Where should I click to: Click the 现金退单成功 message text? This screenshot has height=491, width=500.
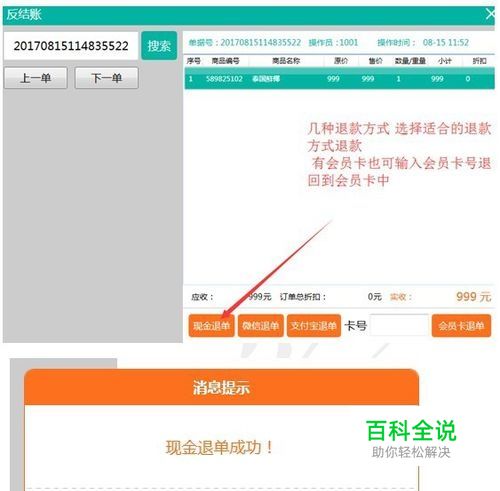pos(219,447)
